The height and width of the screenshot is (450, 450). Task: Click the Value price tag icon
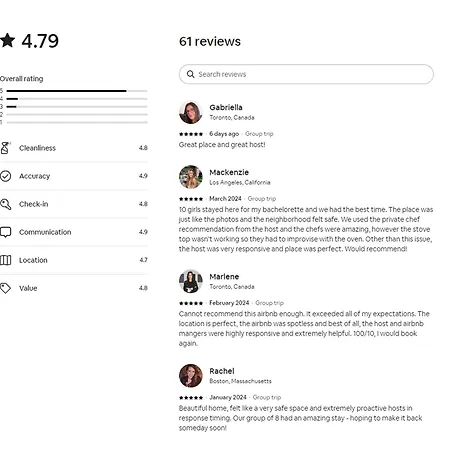pos(5,288)
